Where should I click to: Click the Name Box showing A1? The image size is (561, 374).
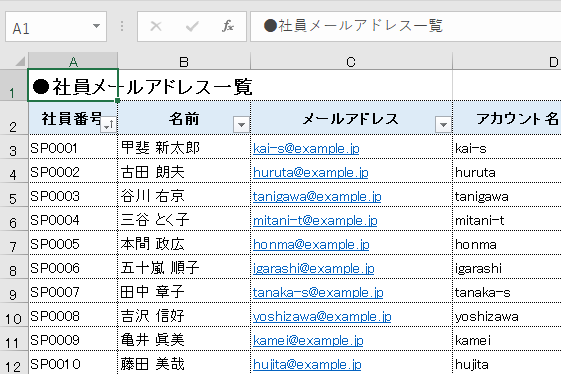click(56, 26)
